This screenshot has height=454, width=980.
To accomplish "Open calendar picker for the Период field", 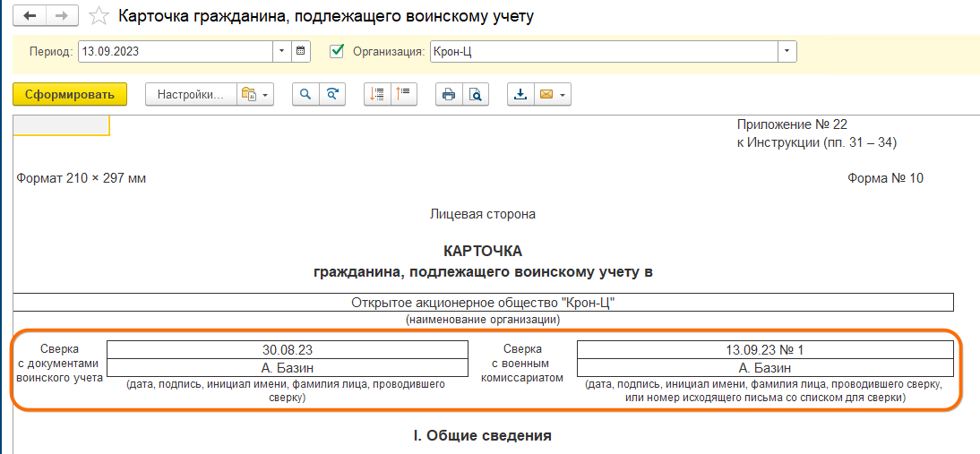I will 301,52.
